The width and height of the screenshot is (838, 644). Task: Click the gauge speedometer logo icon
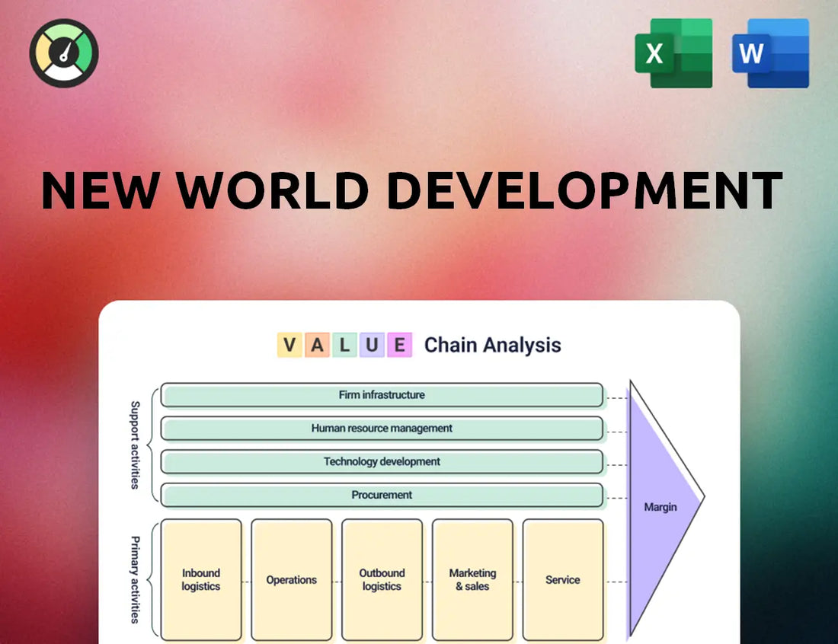tap(64, 53)
